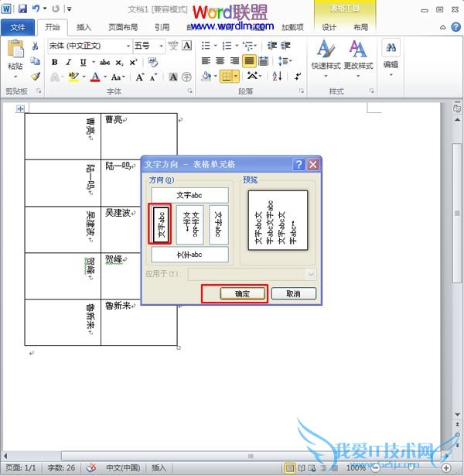Open the line spacing dropdown

[x=285, y=61]
